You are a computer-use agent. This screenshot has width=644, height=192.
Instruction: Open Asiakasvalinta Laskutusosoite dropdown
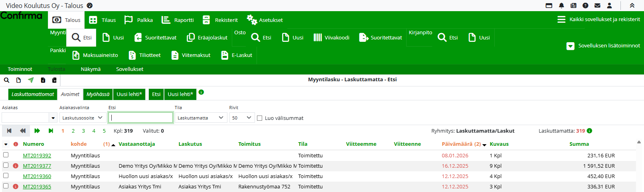coord(83,118)
